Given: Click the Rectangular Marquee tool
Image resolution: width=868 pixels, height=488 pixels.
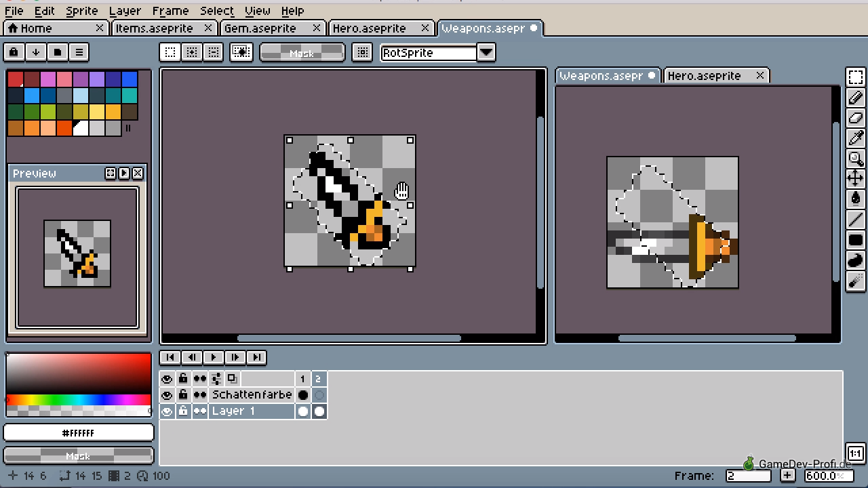Looking at the screenshot, I should [856, 77].
